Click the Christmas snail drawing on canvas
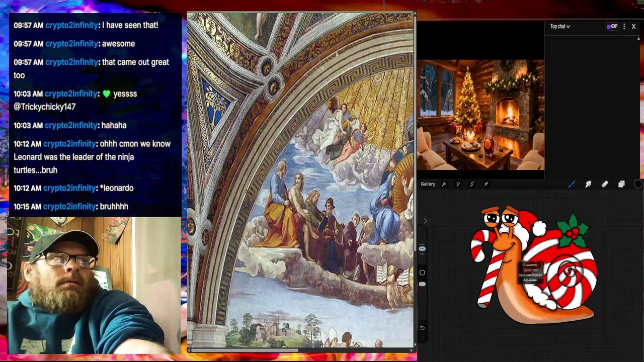This screenshot has height=362, width=644. pos(534,264)
